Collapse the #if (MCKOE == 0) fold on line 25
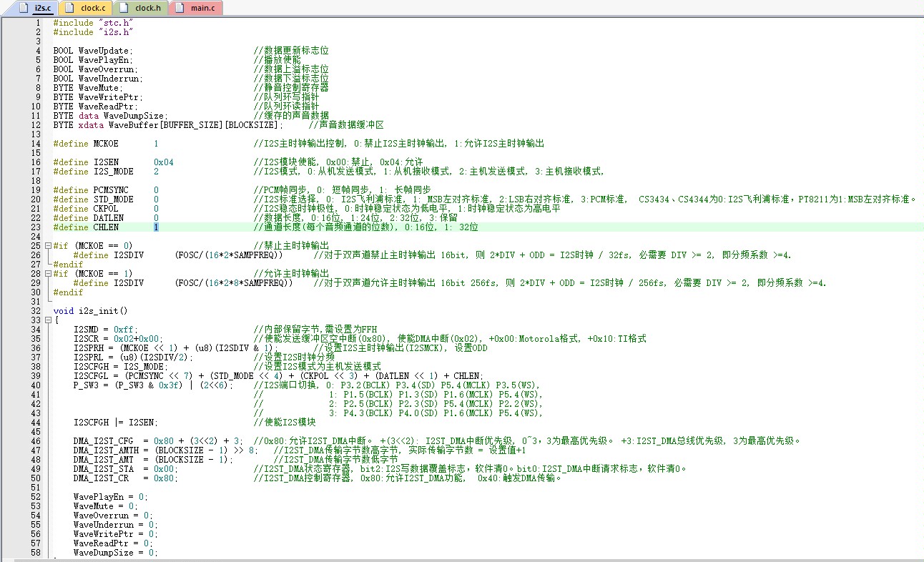 (47, 245)
